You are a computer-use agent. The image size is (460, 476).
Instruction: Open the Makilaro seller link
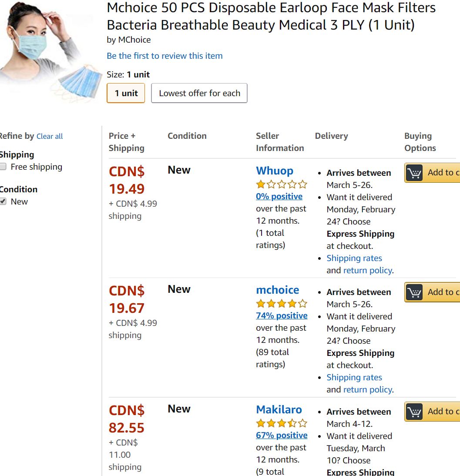tap(279, 409)
